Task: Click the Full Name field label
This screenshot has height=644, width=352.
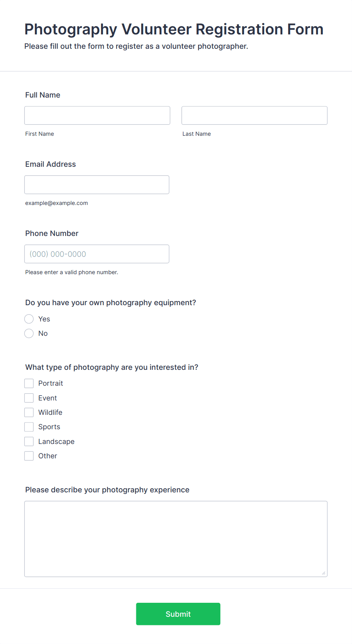Action: [43, 95]
